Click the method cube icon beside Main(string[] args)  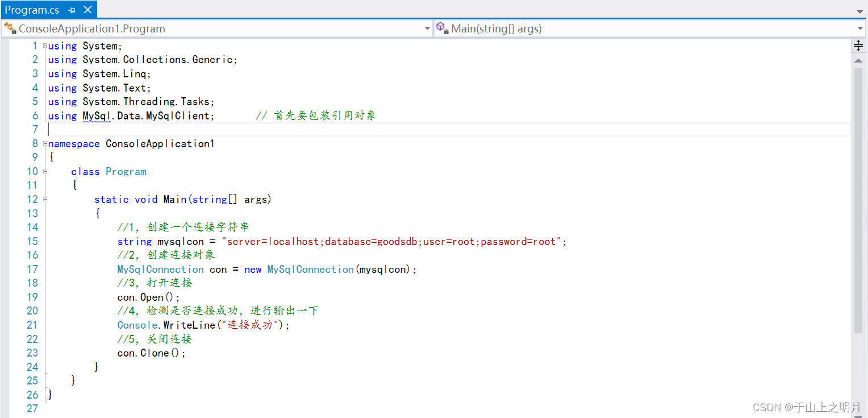click(x=443, y=27)
